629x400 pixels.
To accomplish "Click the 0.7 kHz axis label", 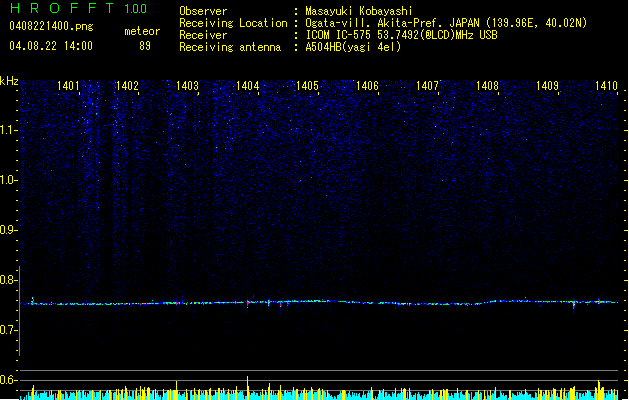I will tap(8, 330).
